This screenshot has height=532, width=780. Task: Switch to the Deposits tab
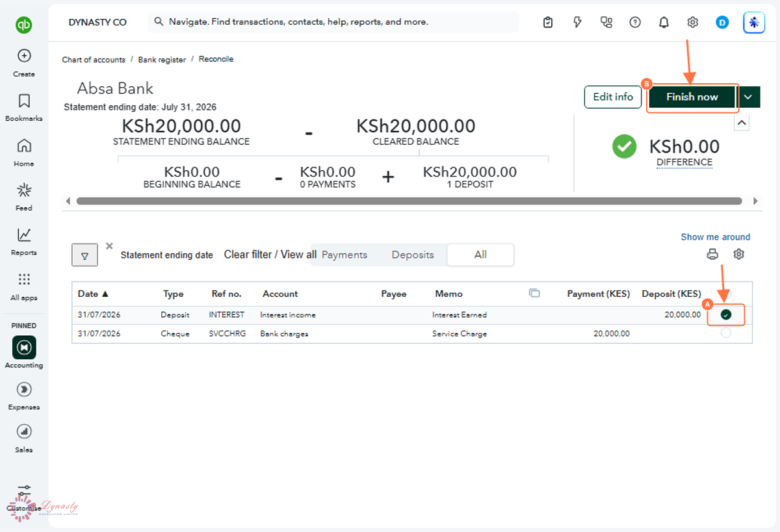413,255
